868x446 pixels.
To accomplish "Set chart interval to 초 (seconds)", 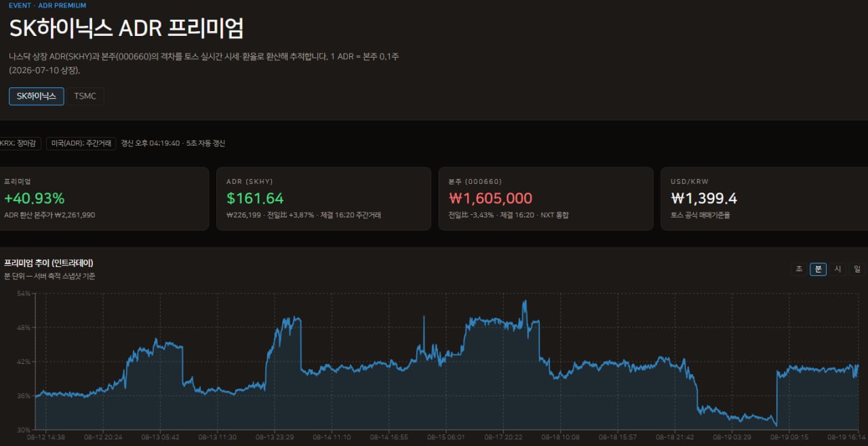I will click(x=799, y=269).
